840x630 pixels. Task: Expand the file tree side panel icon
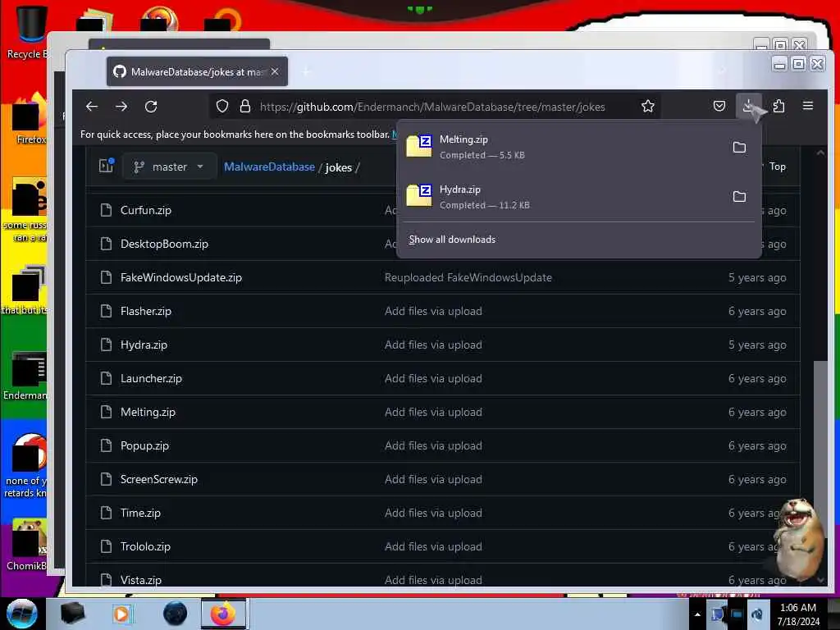[106, 166]
